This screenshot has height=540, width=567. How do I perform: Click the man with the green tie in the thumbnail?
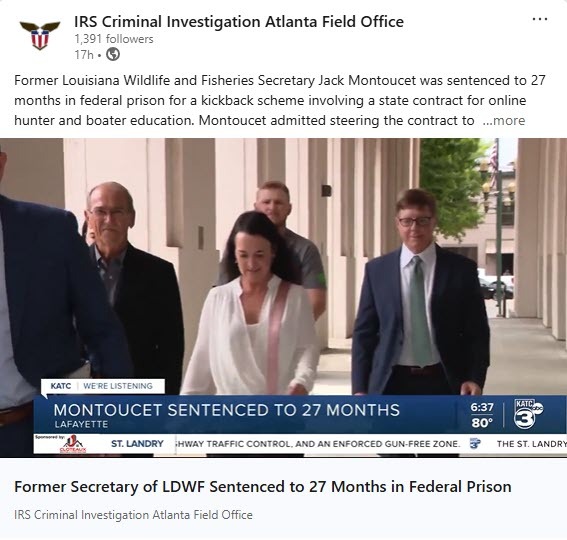coord(420,292)
